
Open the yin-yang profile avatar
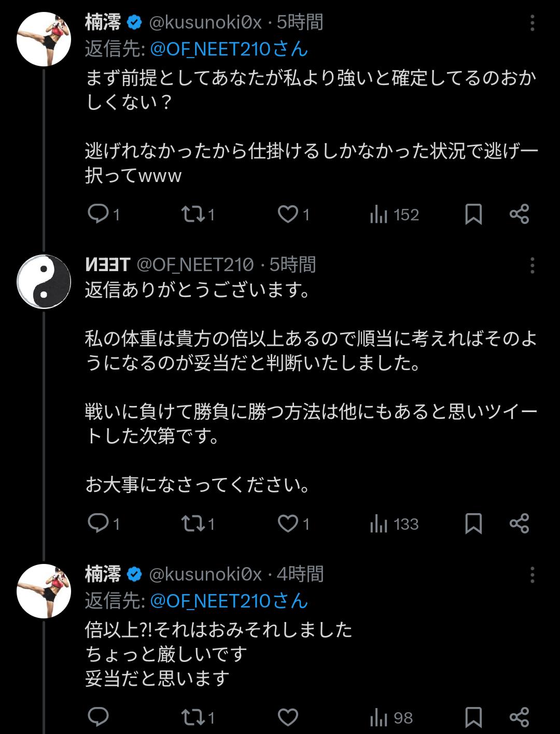click(44, 281)
